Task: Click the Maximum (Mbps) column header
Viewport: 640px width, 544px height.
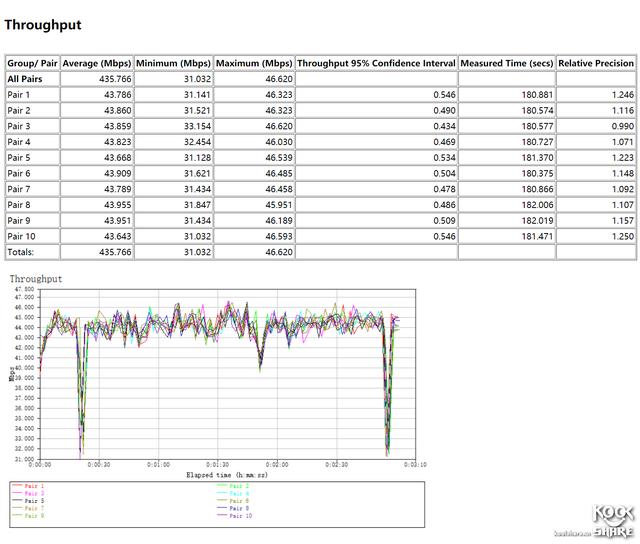Action: tap(253, 62)
